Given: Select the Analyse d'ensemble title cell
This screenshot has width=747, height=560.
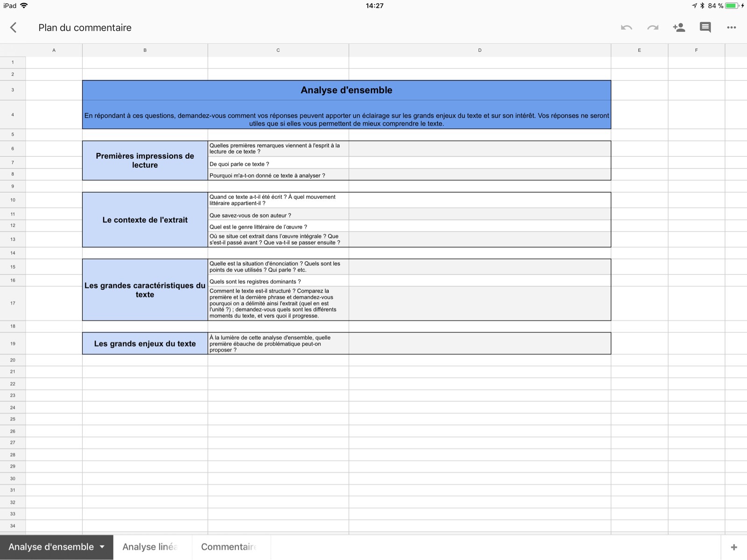Looking at the screenshot, I should (x=346, y=90).
